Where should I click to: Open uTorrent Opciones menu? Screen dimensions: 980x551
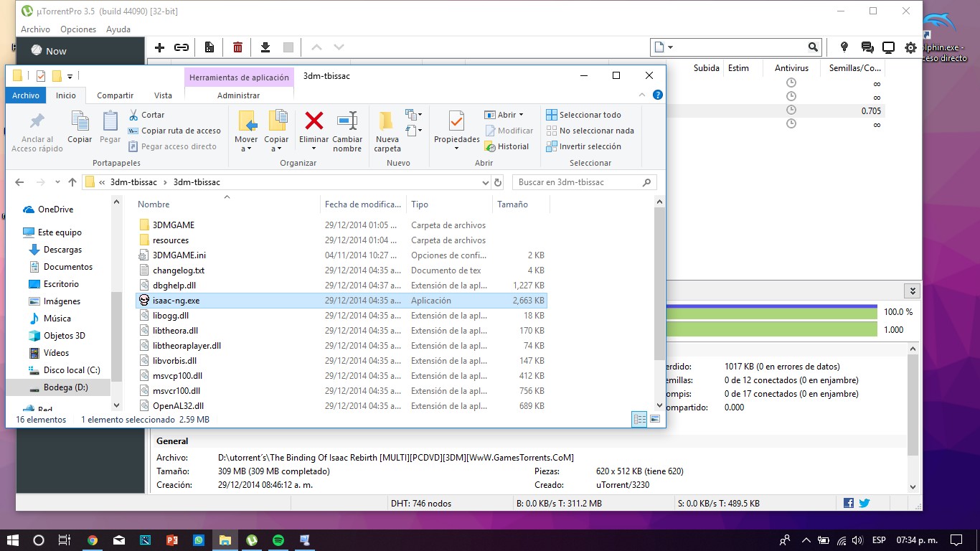point(78,29)
